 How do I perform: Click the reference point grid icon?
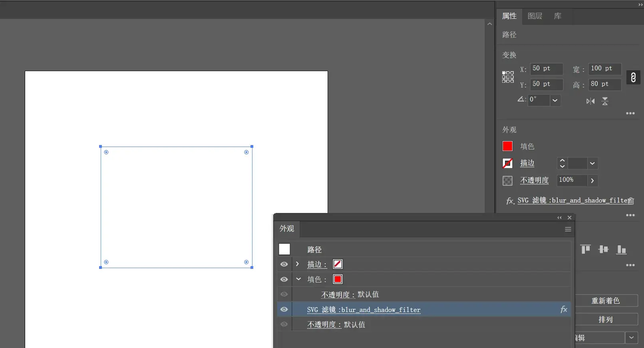[x=508, y=77]
